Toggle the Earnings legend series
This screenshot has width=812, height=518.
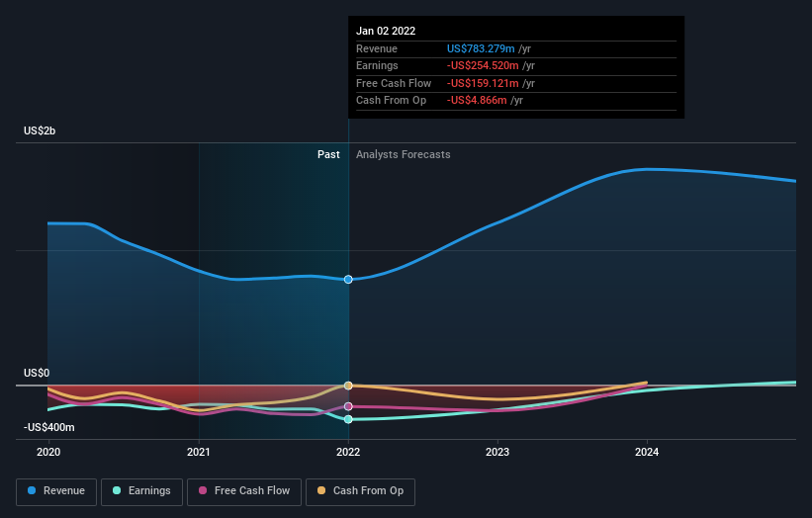141,491
